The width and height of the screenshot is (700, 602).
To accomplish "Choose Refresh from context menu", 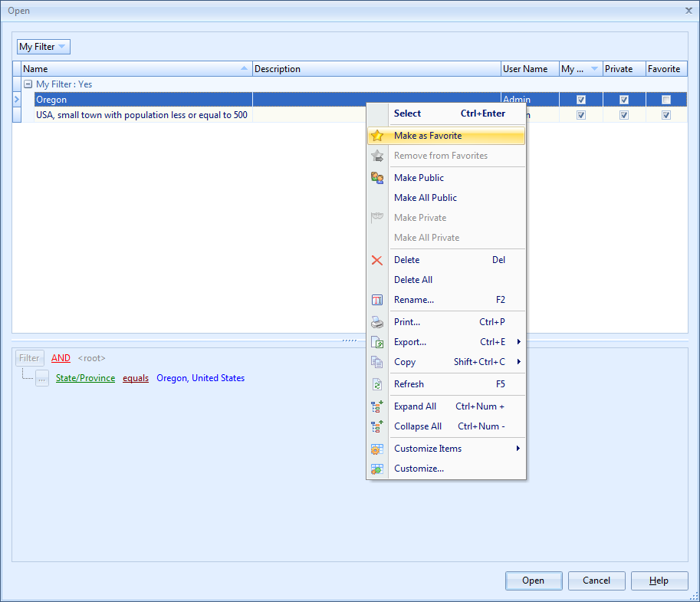I will click(446, 384).
